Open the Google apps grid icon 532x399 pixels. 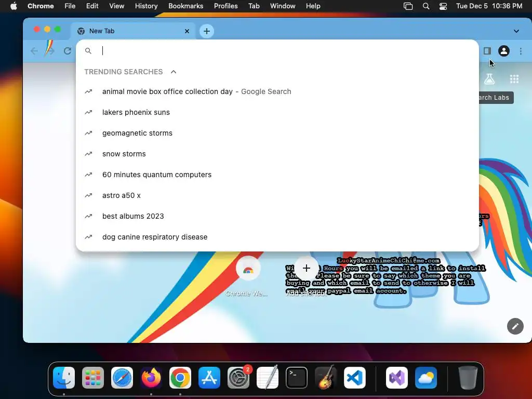pos(514,79)
